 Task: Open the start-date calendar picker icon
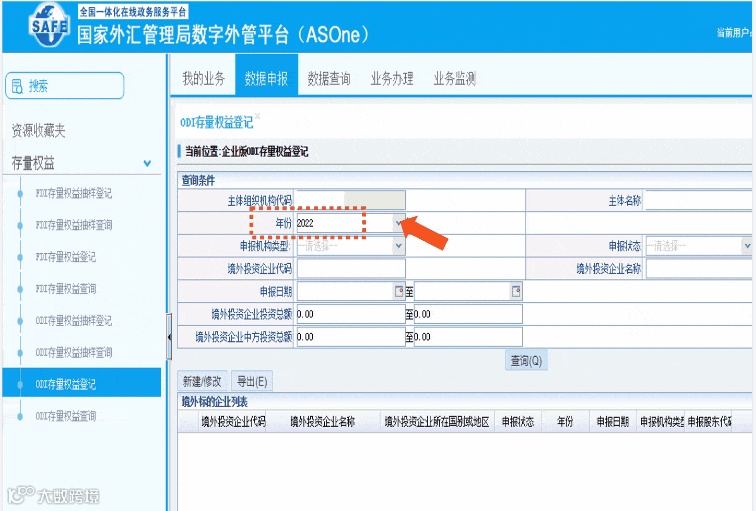point(399,291)
